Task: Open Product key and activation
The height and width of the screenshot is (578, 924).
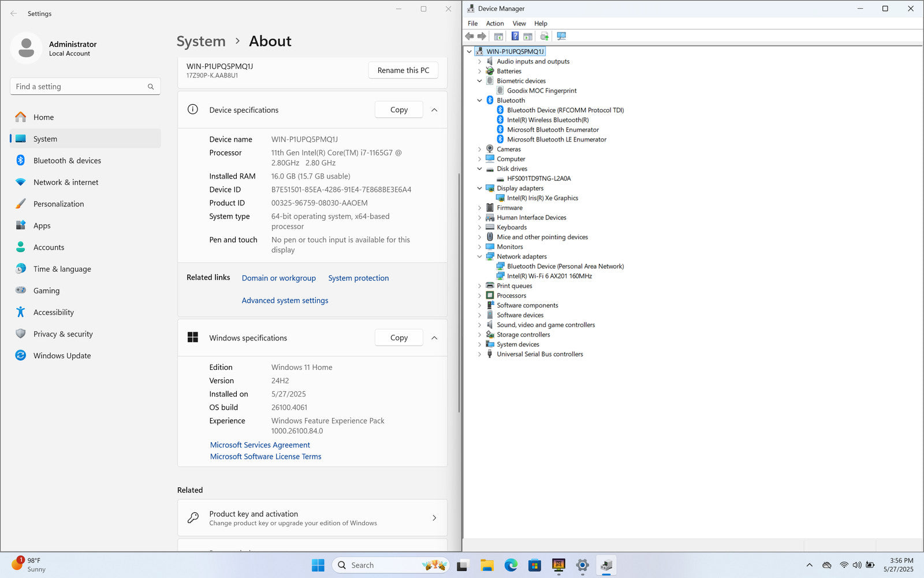Action: coord(312,518)
